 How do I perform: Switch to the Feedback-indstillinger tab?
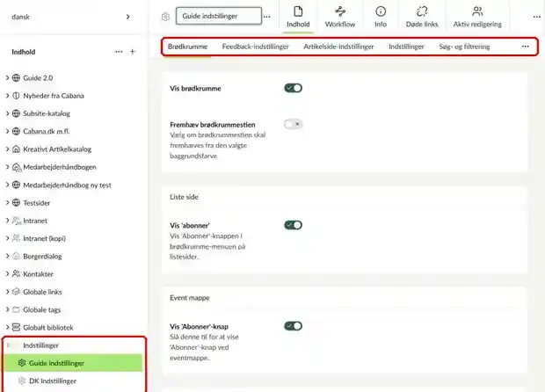coord(255,47)
